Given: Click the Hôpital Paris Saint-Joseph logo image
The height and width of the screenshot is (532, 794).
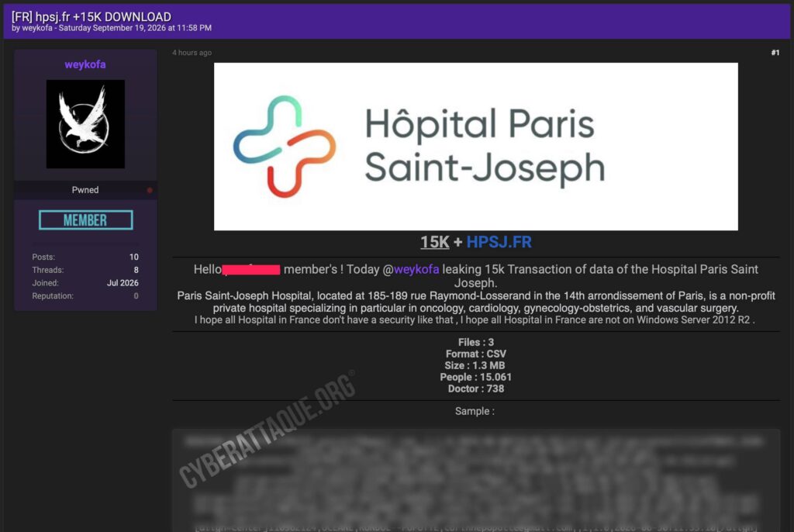Looking at the screenshot, I should tap(475, 147).
